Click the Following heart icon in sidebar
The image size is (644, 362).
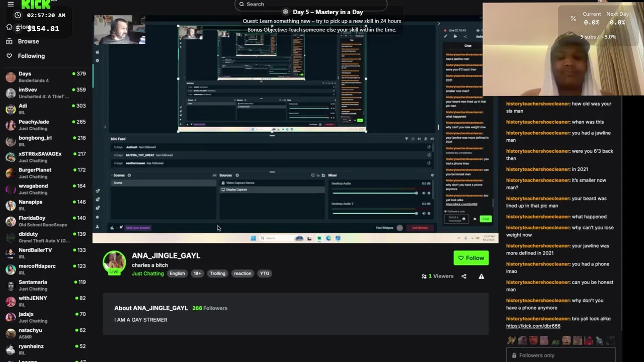[9, 56]
